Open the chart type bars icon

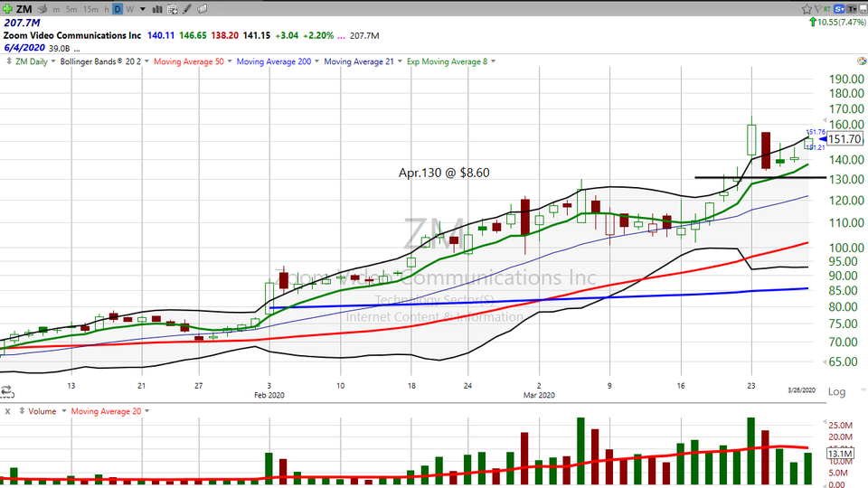click(x=157, y=9)
